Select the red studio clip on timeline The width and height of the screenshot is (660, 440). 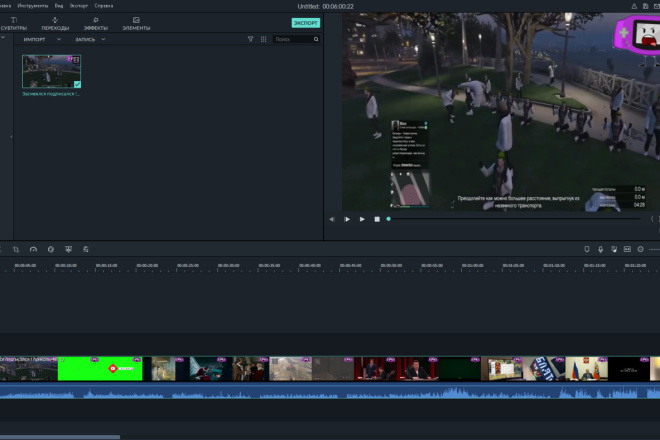coord(397,369)
